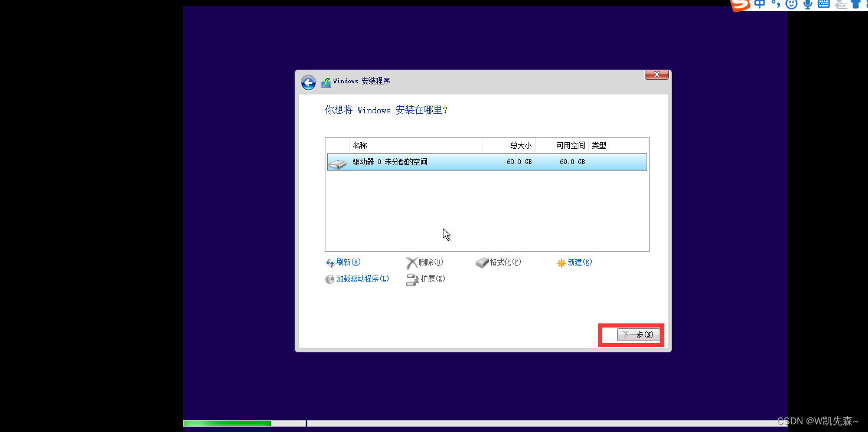This screenshot has width=868, height=432.
Task: Toggle punctuation mode in the IME bar
Action: click(x=775, y=4)
